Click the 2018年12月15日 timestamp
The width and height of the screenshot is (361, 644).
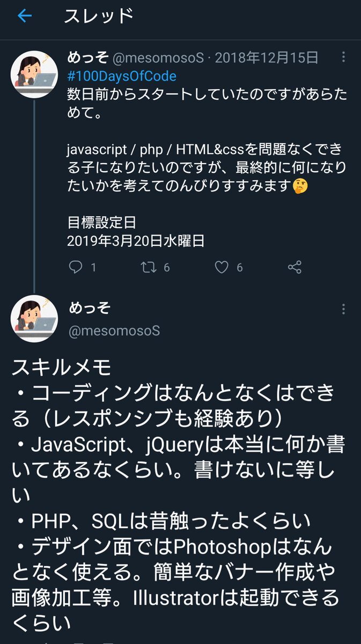point(266,57)
